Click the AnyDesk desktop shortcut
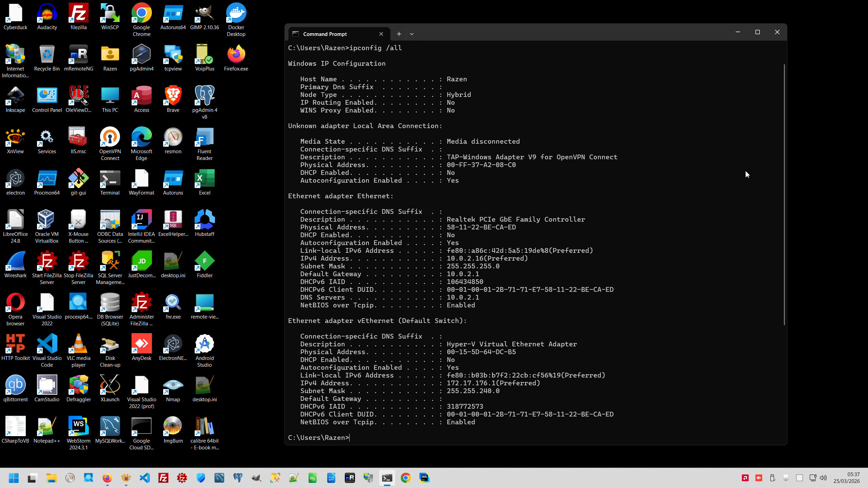 pos(141,344)
